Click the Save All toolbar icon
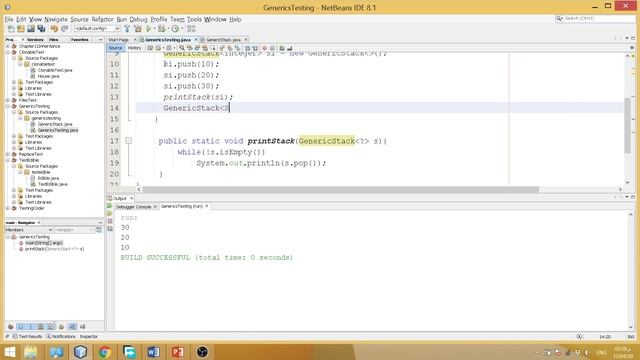This screenshot has width=640, height=360. (x=41, y=29)
